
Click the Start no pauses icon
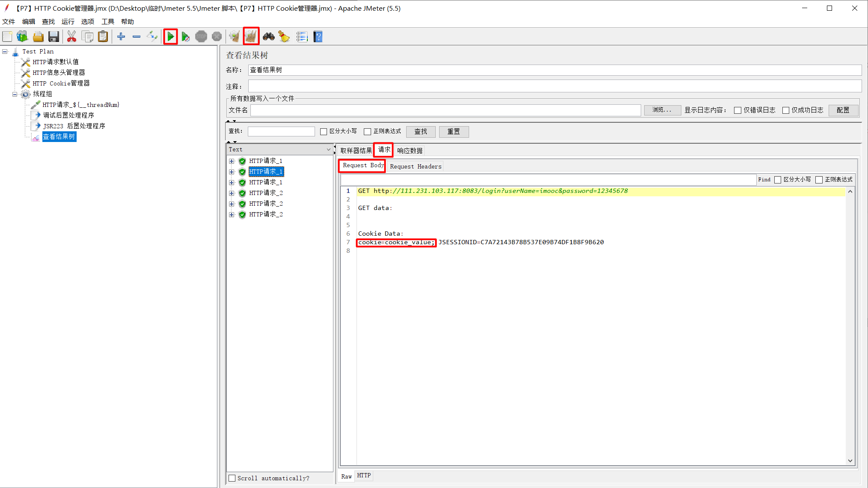tap(185, 37)
